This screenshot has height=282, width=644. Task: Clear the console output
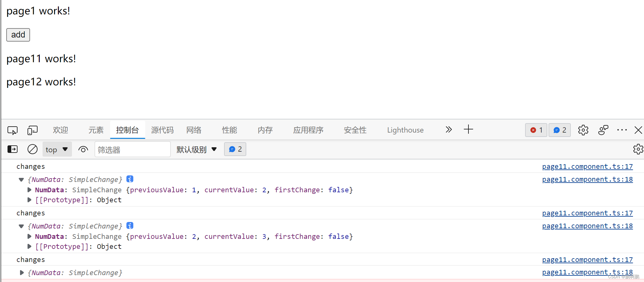32,149
